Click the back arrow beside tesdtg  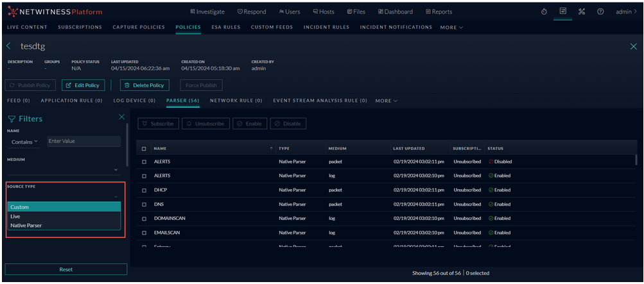click(9, 47)
